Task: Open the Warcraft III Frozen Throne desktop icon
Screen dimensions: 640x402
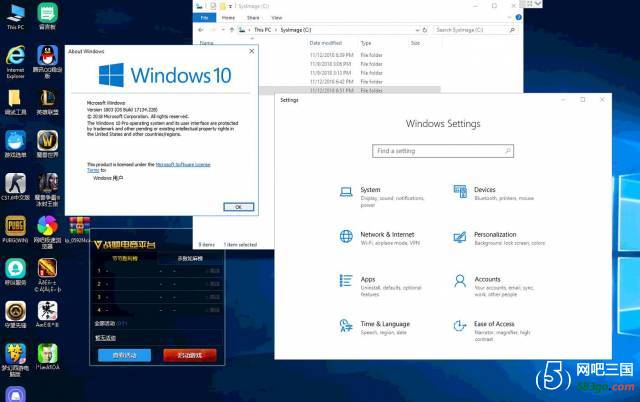Action: pyautogui.click(x=47, y=189)
